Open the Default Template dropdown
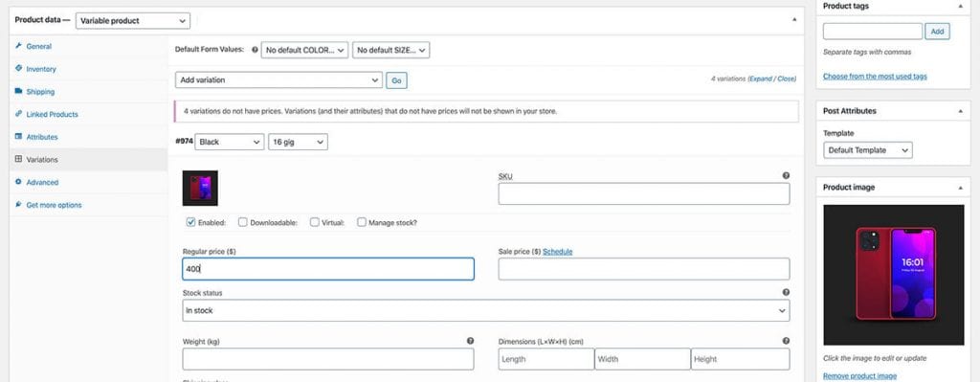 (867, 150)
